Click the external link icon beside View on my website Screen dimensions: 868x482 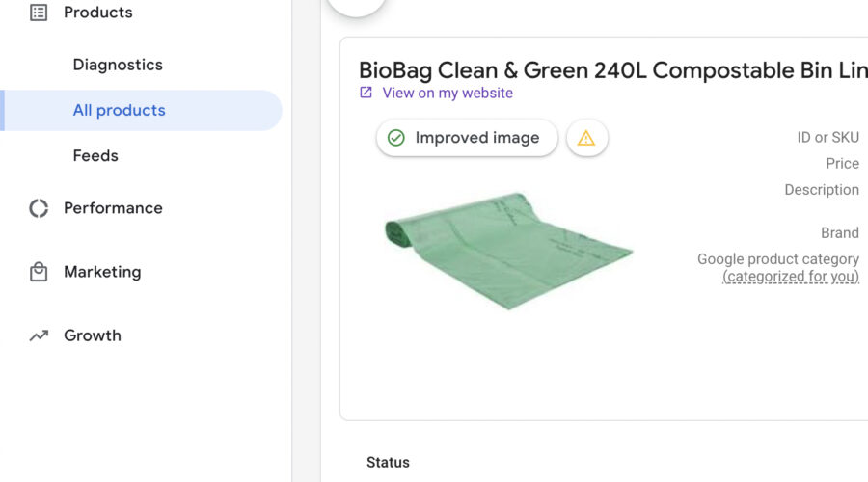(x=366, y=93)
